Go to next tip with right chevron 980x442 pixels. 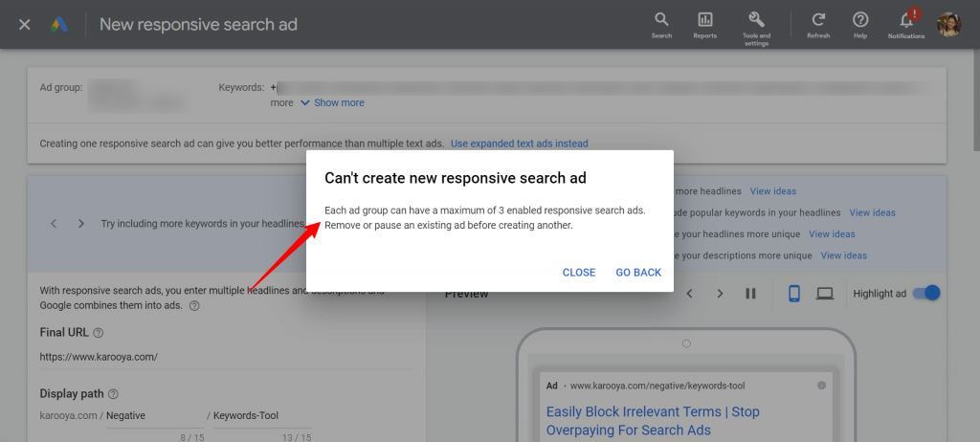(81, 223)
